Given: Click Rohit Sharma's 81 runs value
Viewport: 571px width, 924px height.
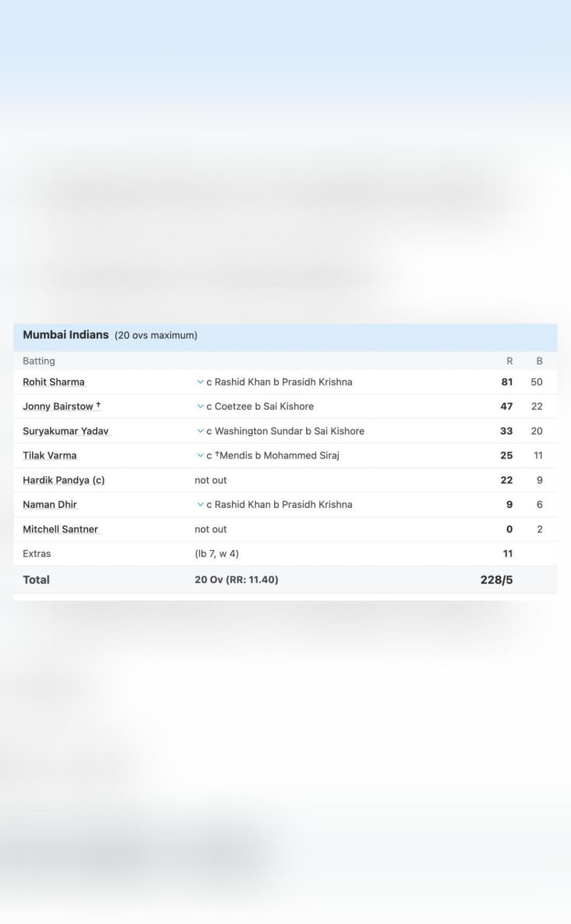Looking at the screenshot, I should pos(507,382).
